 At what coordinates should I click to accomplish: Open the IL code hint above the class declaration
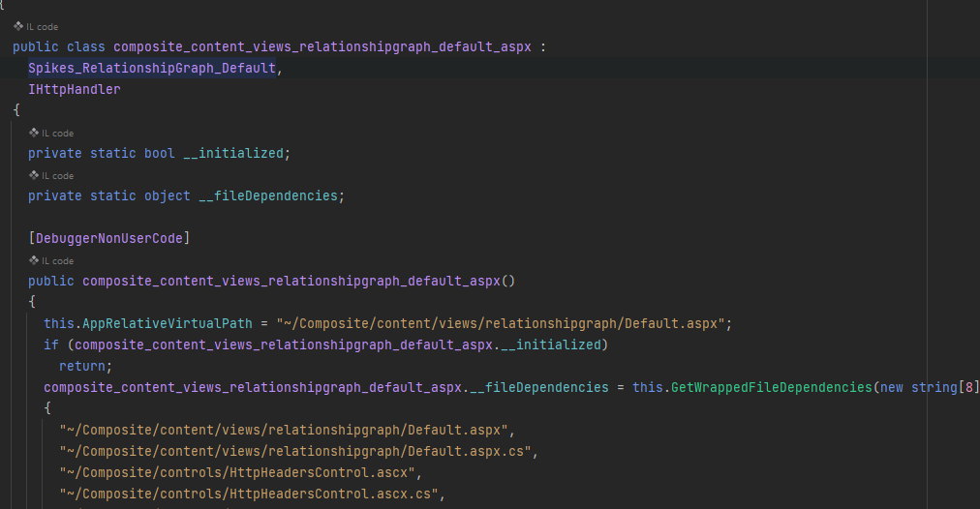pyautogui.click(x=36, y=27)
